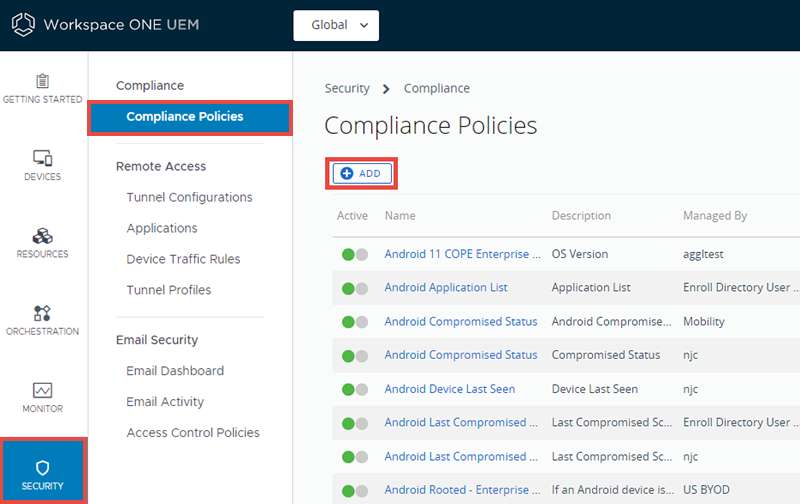
Task: Click the 'Device Last Seen' description cell
Action: tap(594, 389)
